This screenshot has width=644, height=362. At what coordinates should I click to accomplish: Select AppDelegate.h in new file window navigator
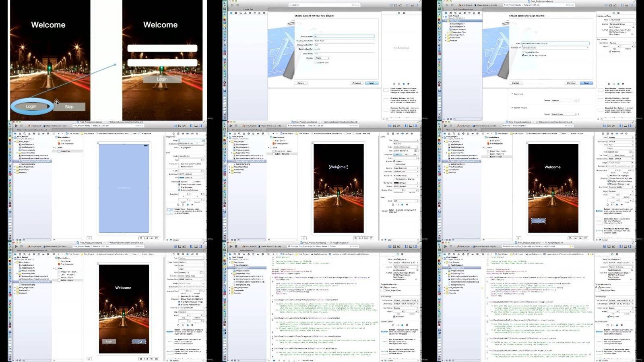pyautogui.click(x=458, y=24)
